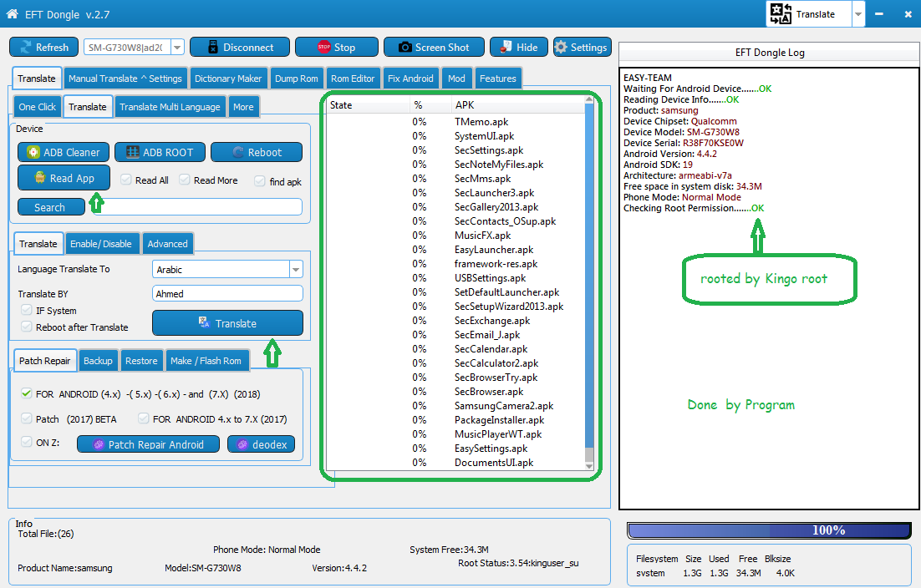Click the red Stop sign icon

323,48
